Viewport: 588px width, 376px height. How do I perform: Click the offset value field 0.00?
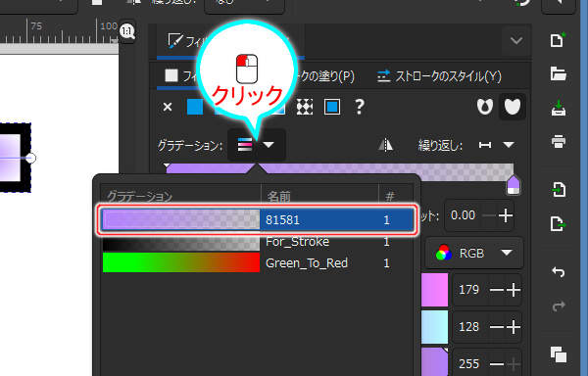pos(464,215)
